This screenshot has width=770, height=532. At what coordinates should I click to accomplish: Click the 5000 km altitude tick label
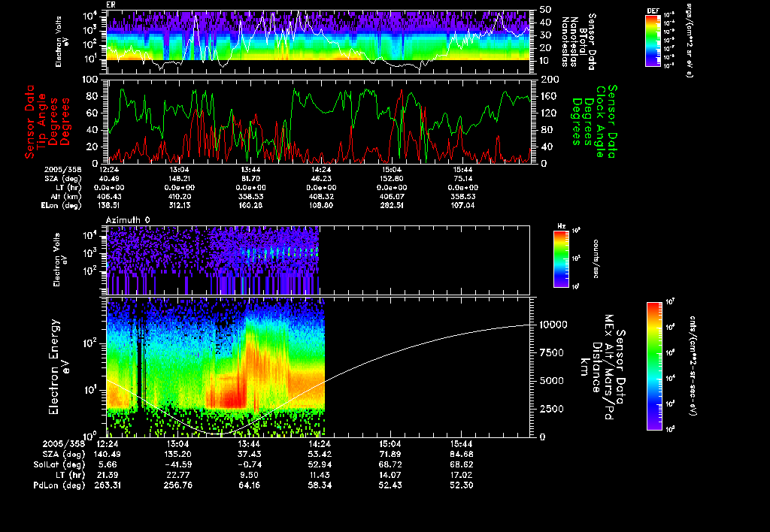(x=551, y=381)
